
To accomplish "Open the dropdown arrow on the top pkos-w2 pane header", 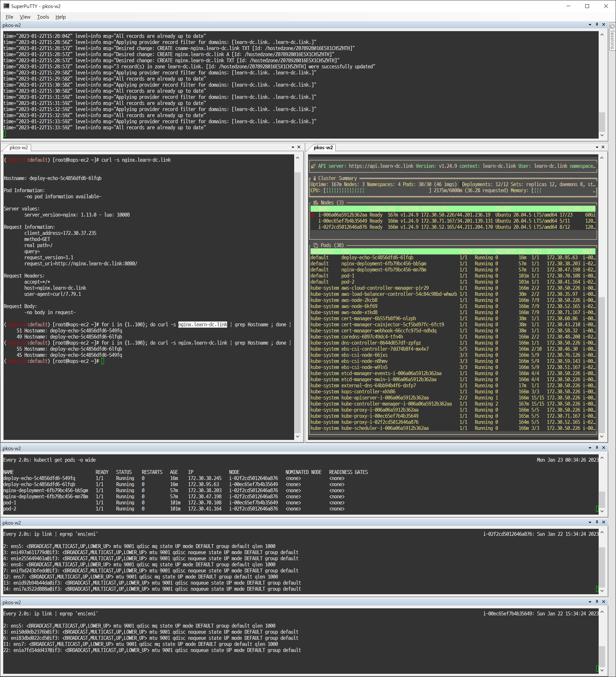I will click(589, 25).
